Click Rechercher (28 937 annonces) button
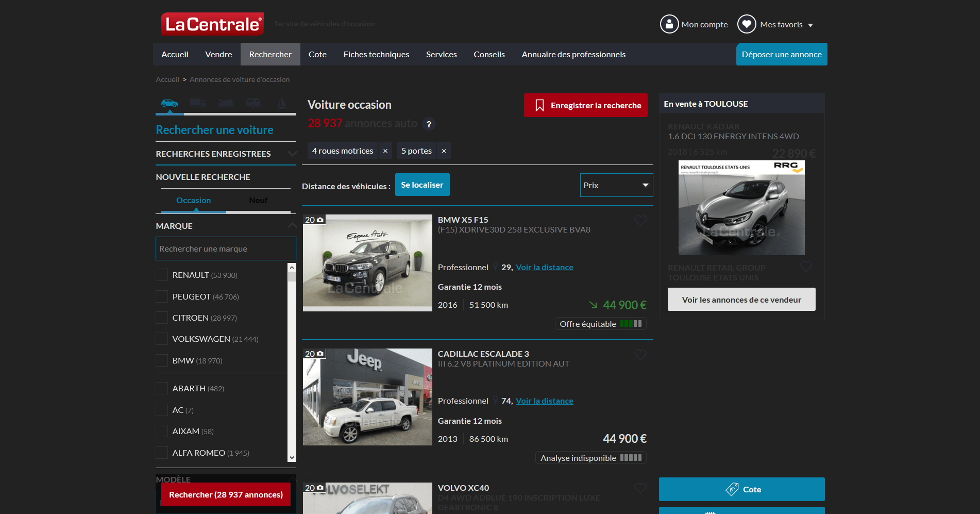 [226, 494]
